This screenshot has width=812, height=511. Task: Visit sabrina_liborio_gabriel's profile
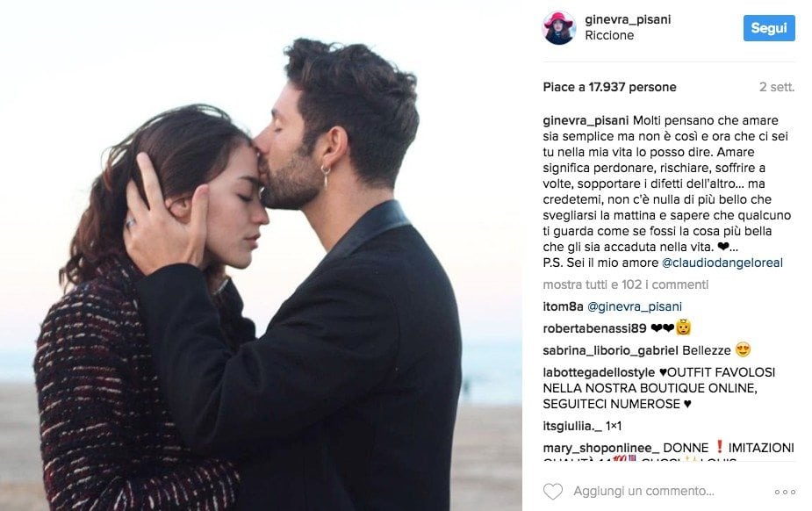point(611,350)
